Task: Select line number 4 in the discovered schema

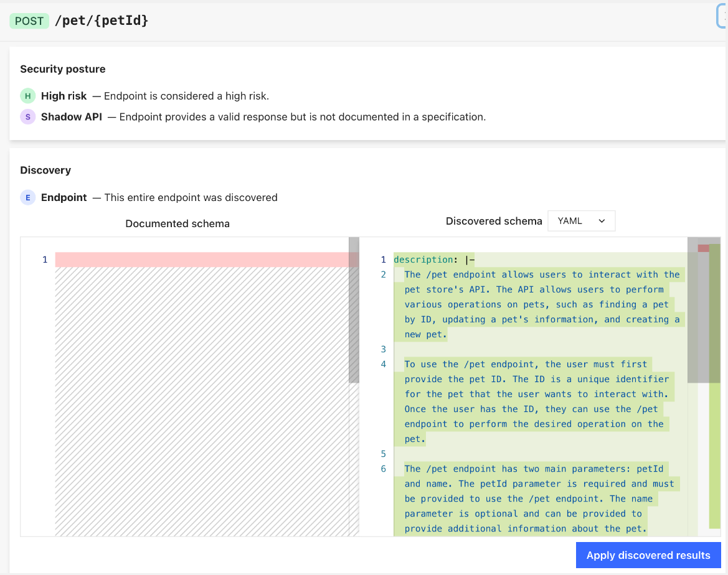Action: tap(383, 364)
